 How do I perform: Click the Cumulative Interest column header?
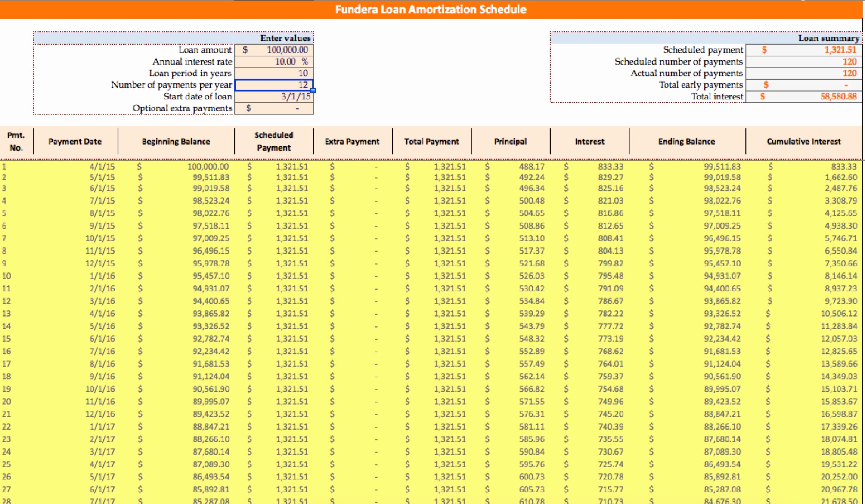point(803,141)
